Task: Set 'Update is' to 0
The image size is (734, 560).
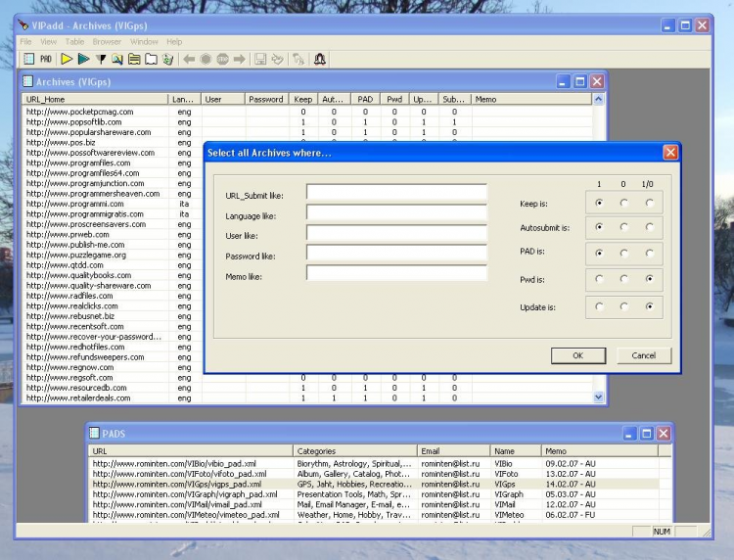Action: (x=623, y=306)
